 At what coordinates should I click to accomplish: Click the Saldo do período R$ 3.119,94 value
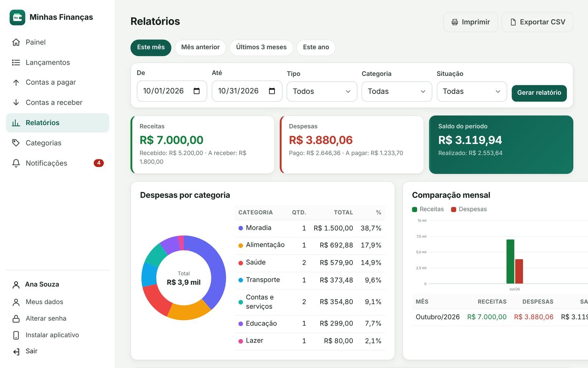[470, 140]
